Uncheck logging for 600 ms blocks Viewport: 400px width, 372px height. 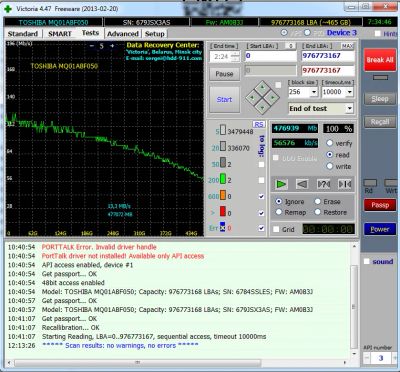click(x=261, y=197)
